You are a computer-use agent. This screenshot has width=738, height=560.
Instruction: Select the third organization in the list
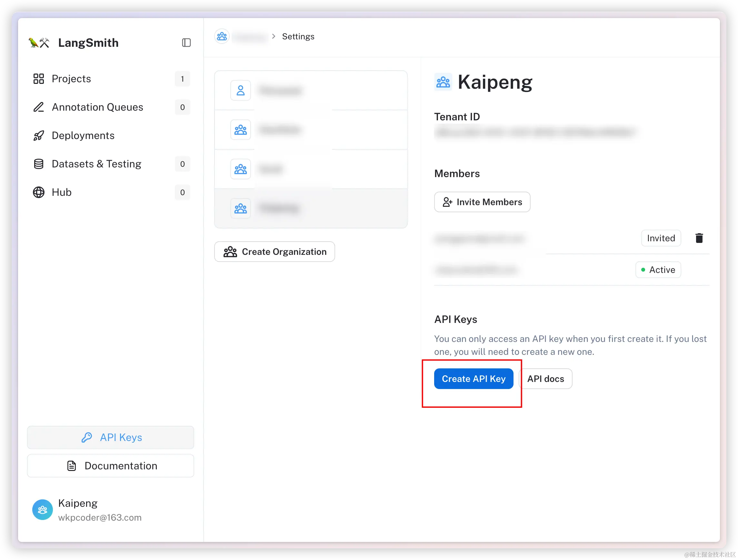(x=310, y=169)
